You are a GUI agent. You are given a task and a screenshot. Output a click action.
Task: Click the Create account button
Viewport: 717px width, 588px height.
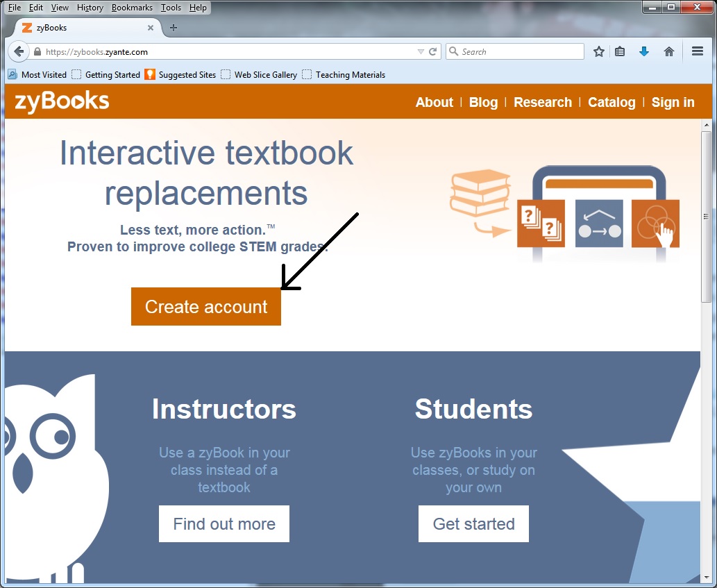(x=205, y=306)
